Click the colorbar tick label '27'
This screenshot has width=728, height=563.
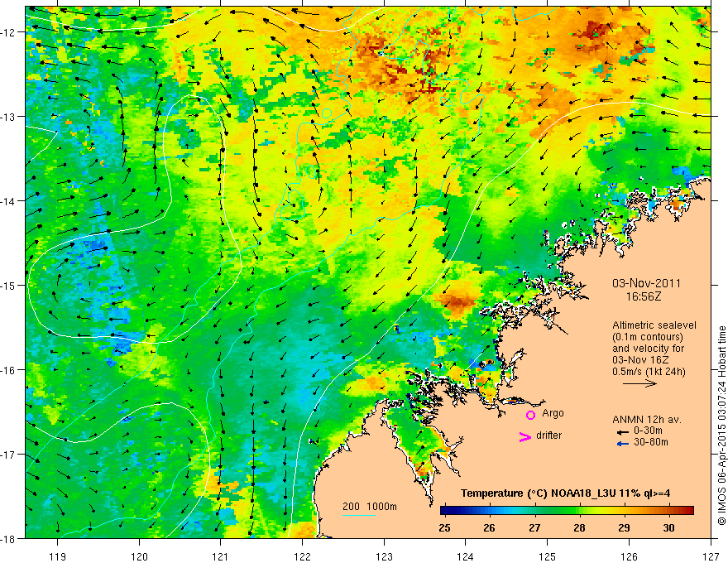click(x=534, y=528)
